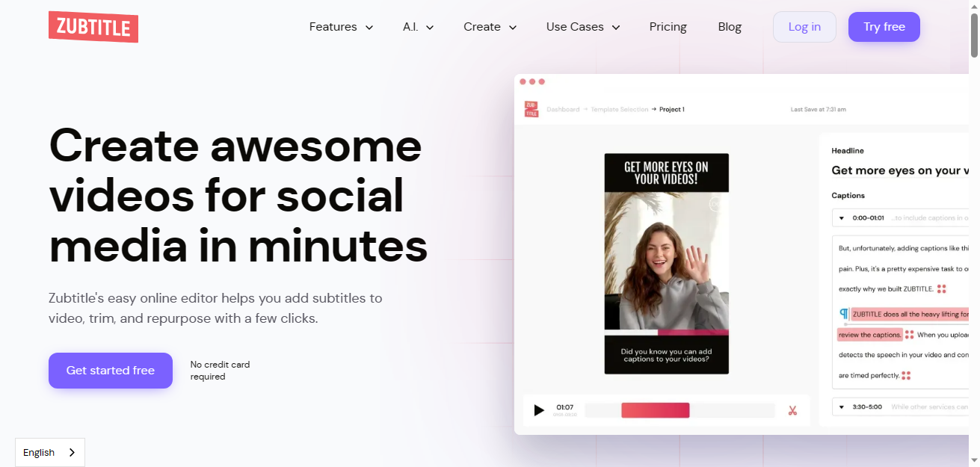Click the "No credit card required" text
Image resolution: width=980 pixels, height=467 pixels.
220,371
